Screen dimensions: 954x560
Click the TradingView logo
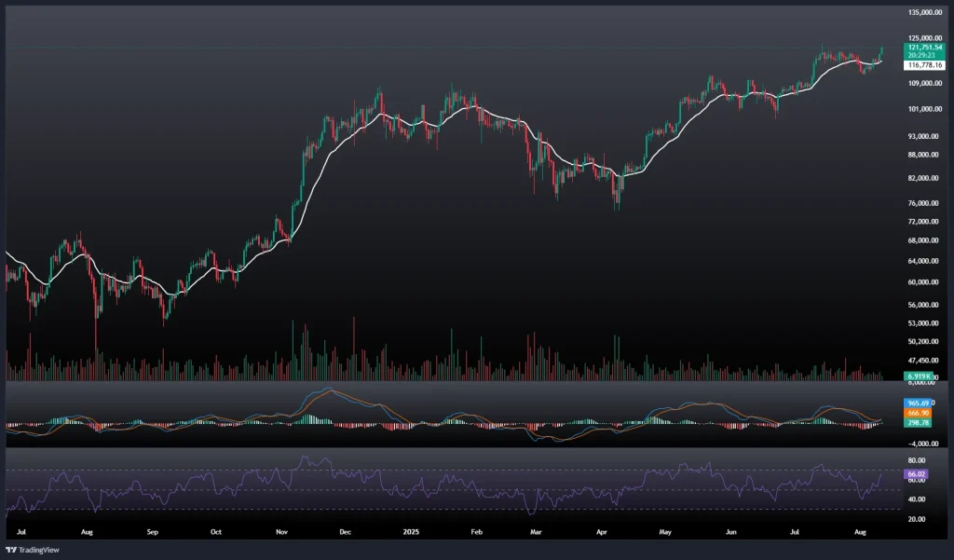point(33,550)
